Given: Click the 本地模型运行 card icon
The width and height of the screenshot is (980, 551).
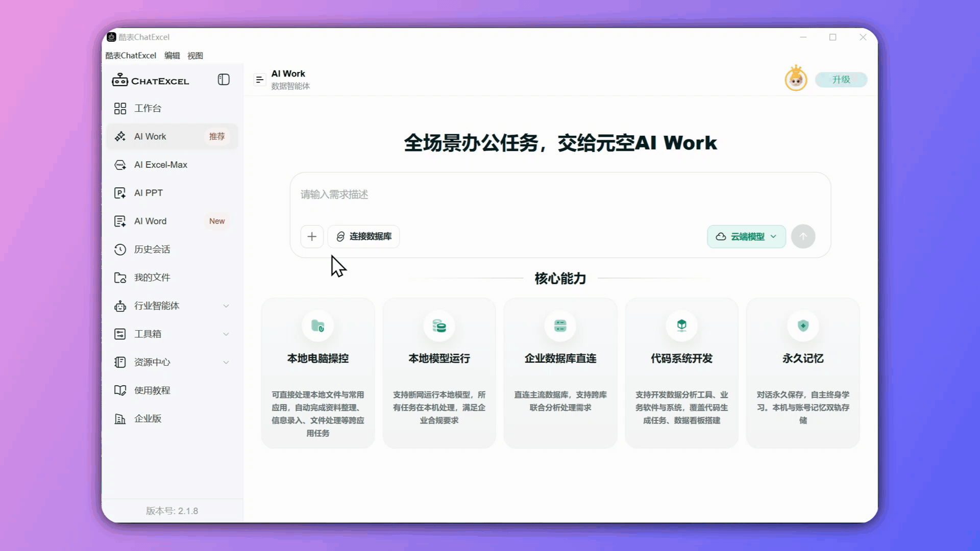Looking at the screenshot, I should (439, 325).
